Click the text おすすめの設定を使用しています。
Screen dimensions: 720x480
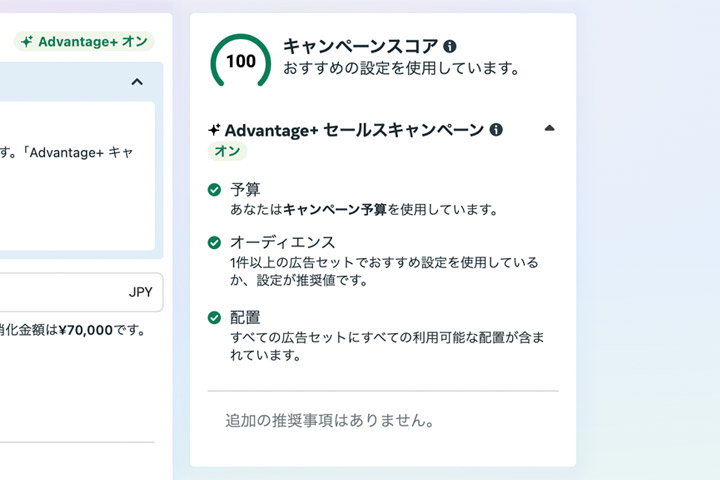[x=402, y=68]
